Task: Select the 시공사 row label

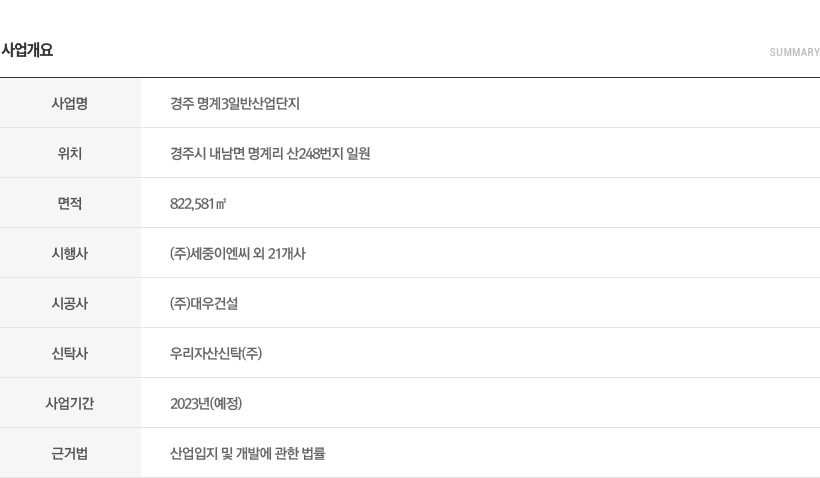Action: coord(70,303)
